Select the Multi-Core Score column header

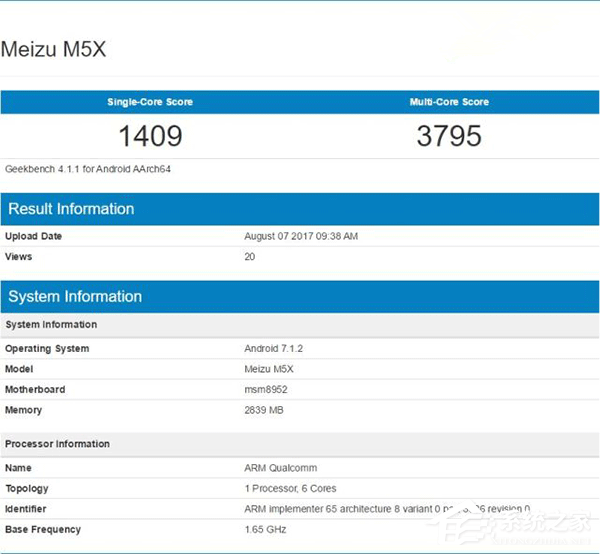(x=449, y=102)
